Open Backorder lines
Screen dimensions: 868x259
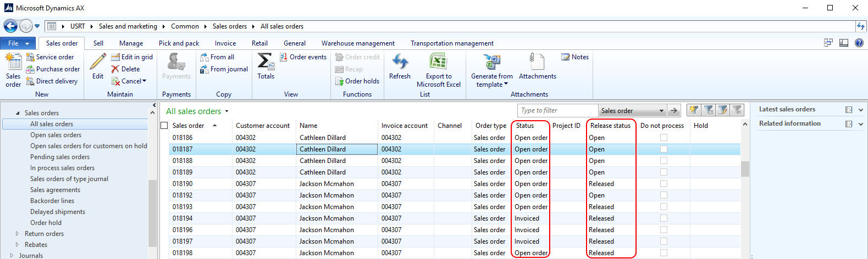click(x=52, y=201)
